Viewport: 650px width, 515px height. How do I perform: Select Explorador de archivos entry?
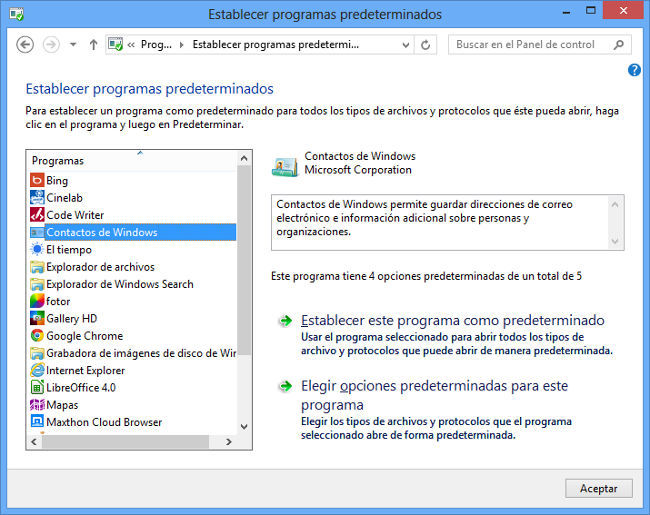100,267
